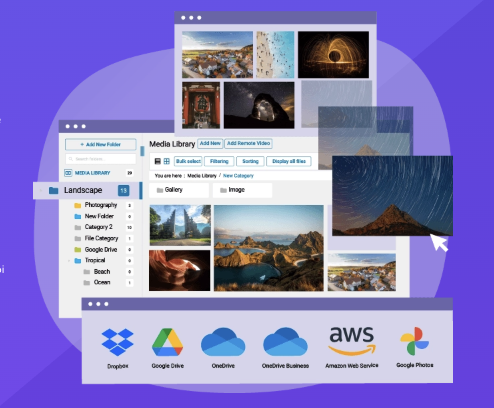This screenshot has height=408, width=494.
Task: Expand the Landscape folder arrow
Action: (x=41, y=190)
